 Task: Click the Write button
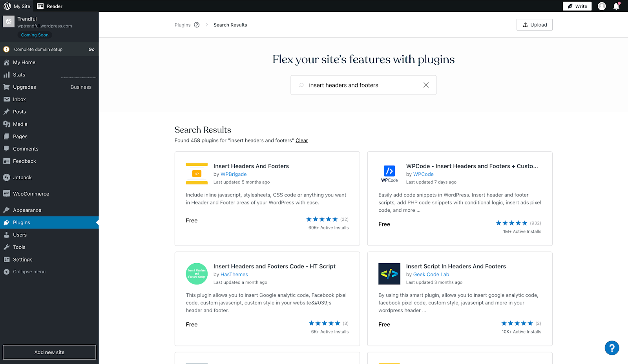click(x=577, y=6)
